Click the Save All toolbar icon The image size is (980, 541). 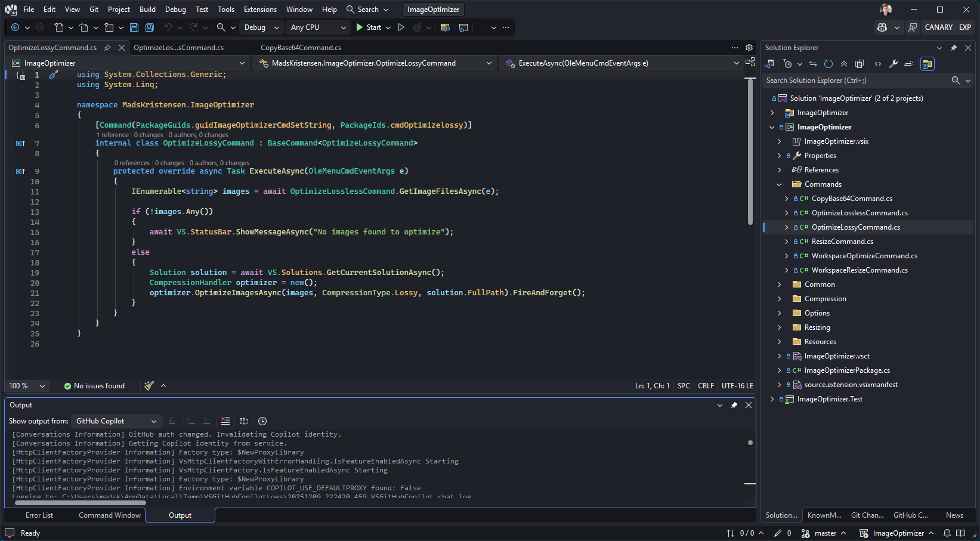150,27
